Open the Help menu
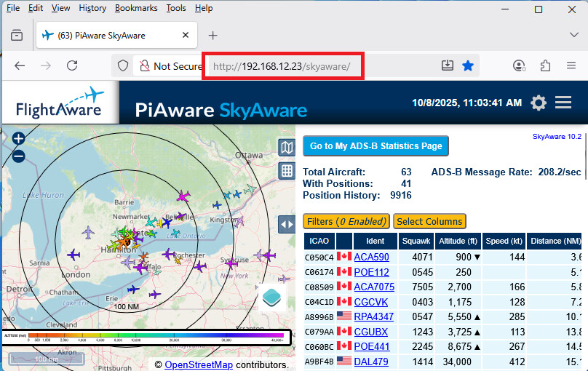This screenshot has height=371, width=588. tap(204, 8)
